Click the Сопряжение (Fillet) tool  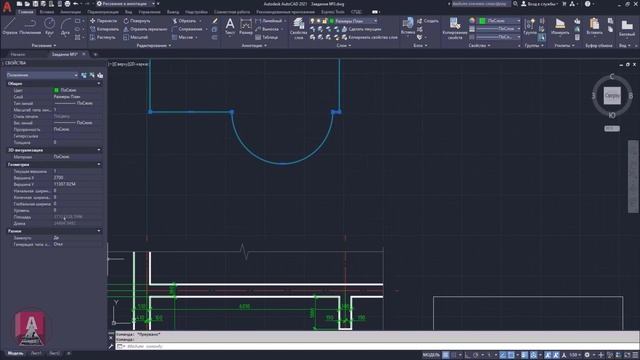187,29
